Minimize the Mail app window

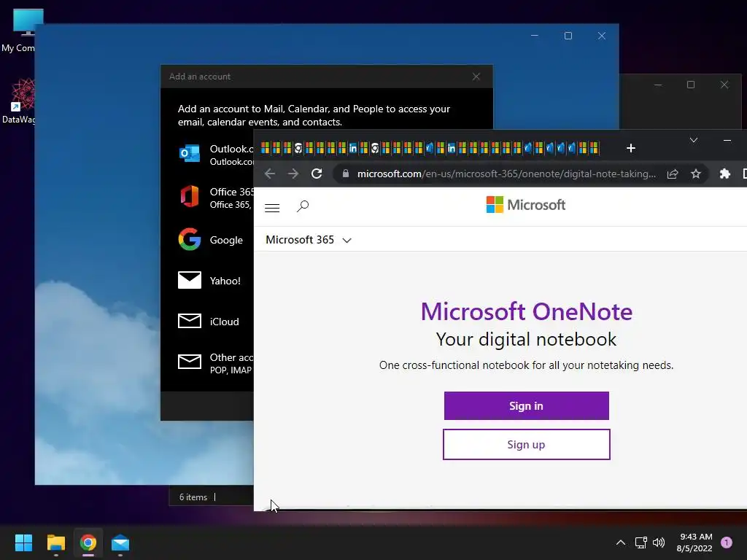(535, 36)
